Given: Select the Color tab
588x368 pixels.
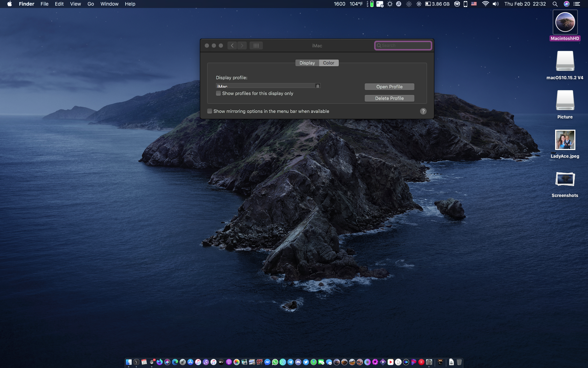Looking at the screenshot, I should (x=328, y=63).
